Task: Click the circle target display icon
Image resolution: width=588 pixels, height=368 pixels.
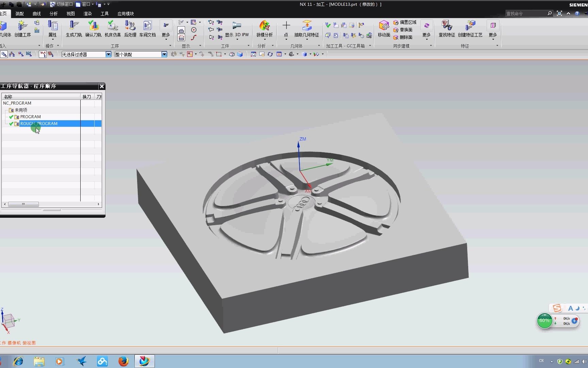Action: (194, 30)
